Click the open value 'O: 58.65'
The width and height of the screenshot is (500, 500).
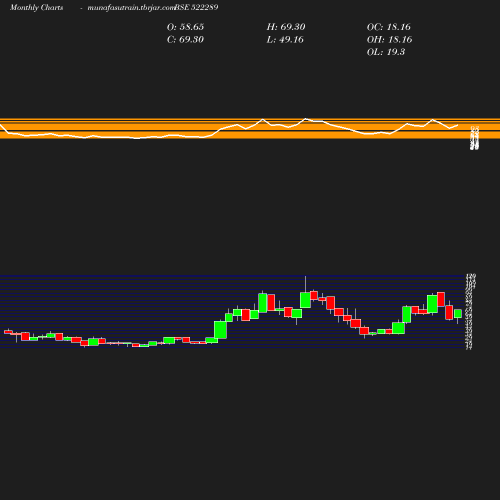coord(185,27)
